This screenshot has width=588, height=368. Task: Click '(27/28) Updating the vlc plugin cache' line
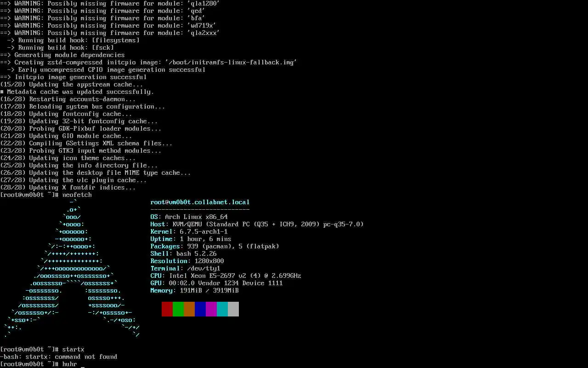[x=73, y=180]
